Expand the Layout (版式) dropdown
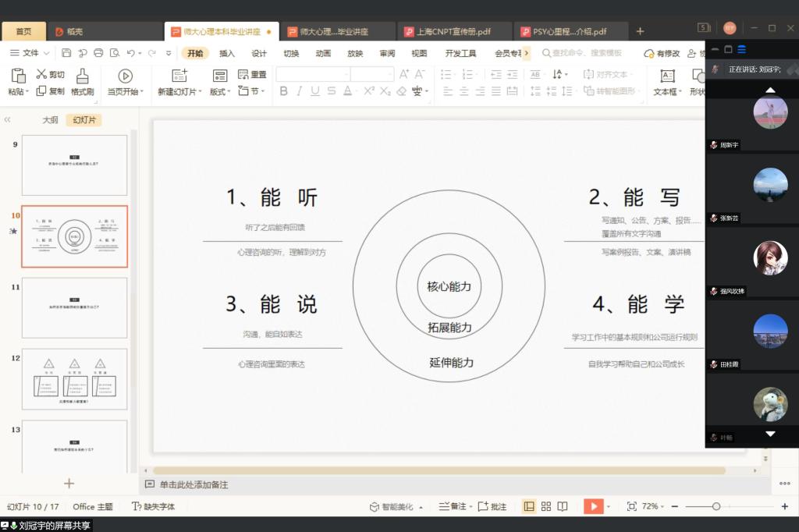 click(220, 91)
